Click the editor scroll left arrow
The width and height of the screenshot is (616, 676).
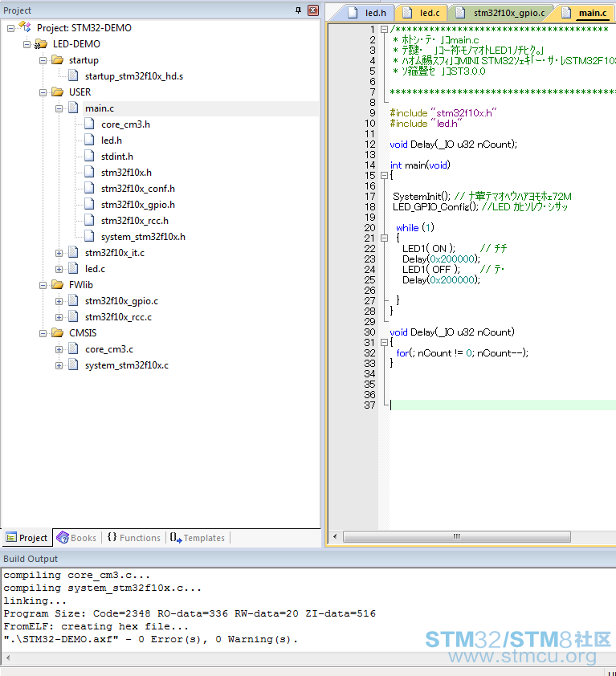[x=335, y=537]
